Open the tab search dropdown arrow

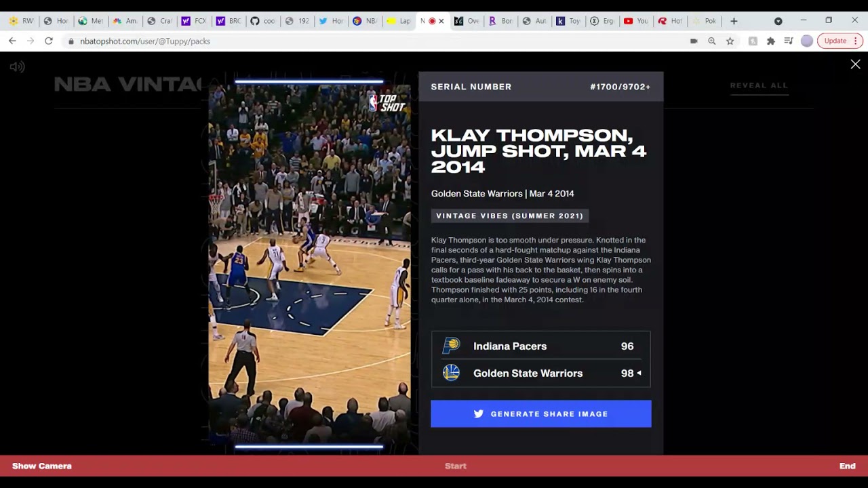click(778, 21)
